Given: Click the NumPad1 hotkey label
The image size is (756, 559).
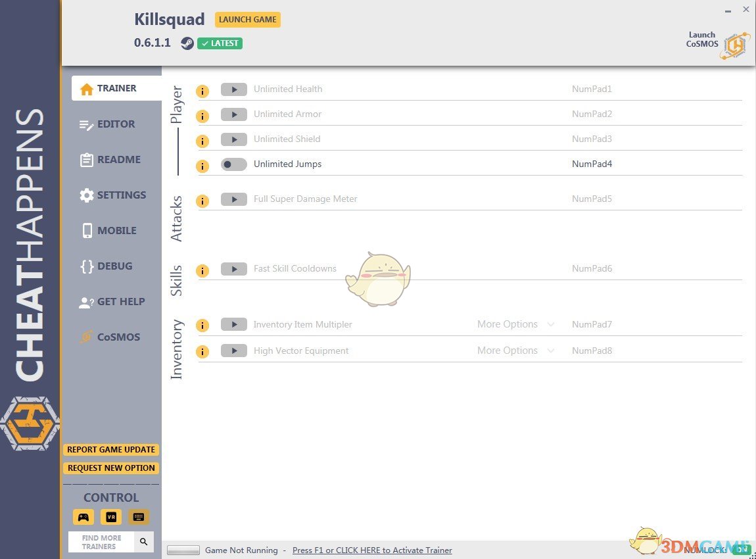Looking at the screenshot, I should coord(592,89).
